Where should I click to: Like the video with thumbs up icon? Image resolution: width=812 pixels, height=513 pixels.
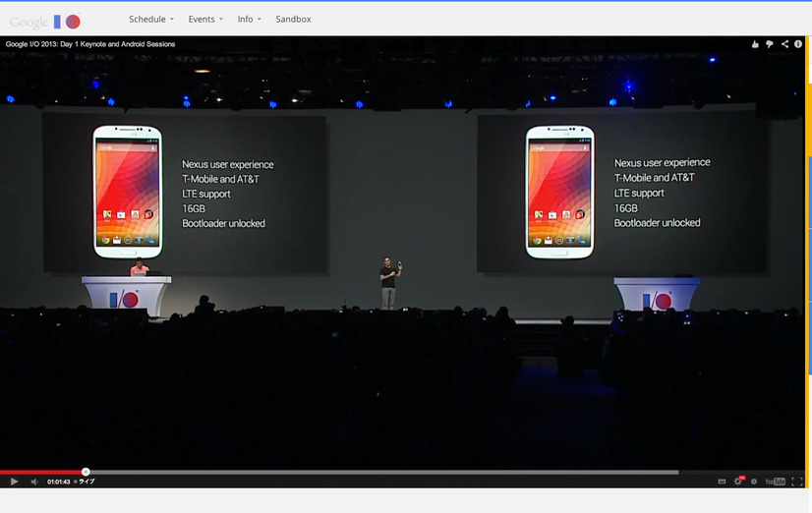755,44
